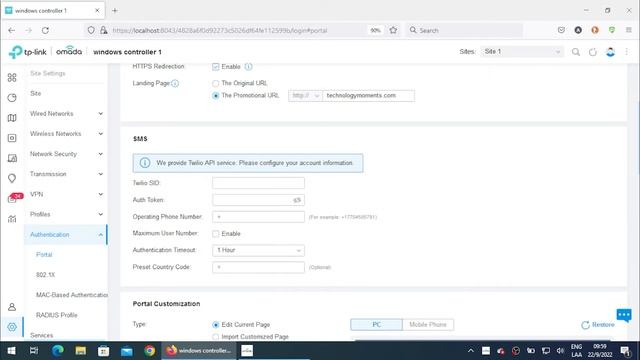Screen dimensions: 640x360
Task: Click the Operating Phone Number field
Action: 258,217
